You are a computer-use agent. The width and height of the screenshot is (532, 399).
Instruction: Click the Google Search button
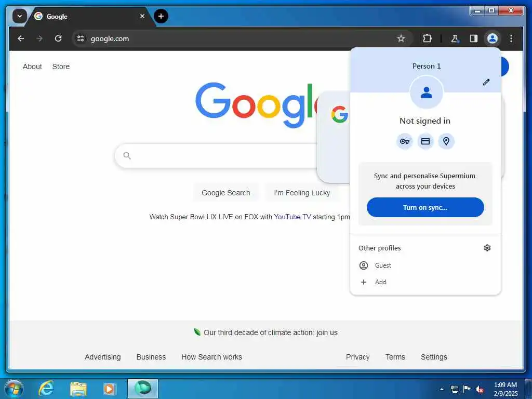pyautogui.click(x=225, y=193)
